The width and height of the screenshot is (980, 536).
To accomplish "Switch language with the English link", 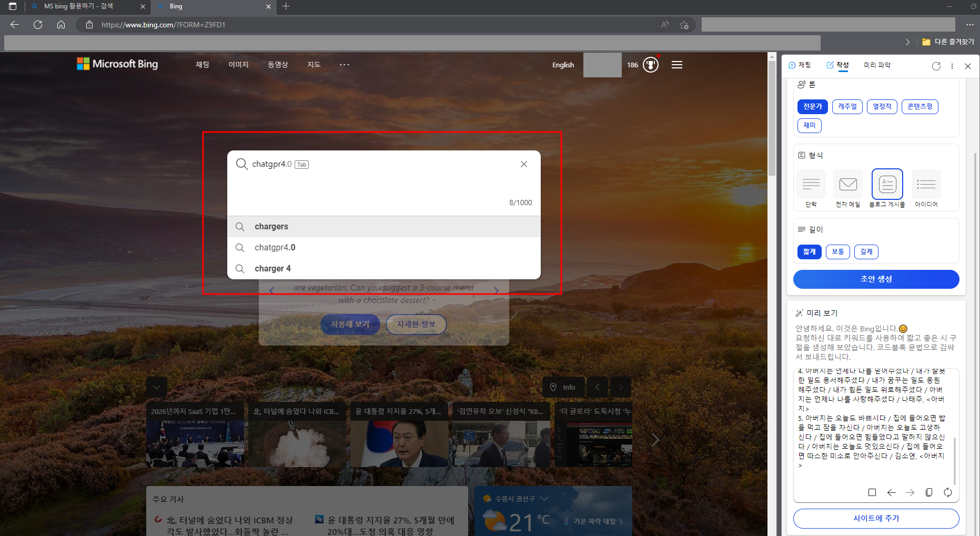I will point(563,65).
